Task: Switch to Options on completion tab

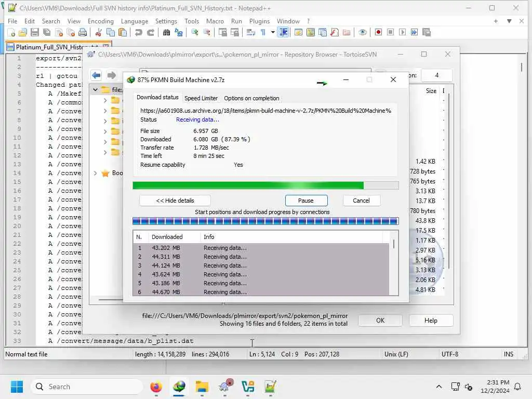Action: pos(251,98)
